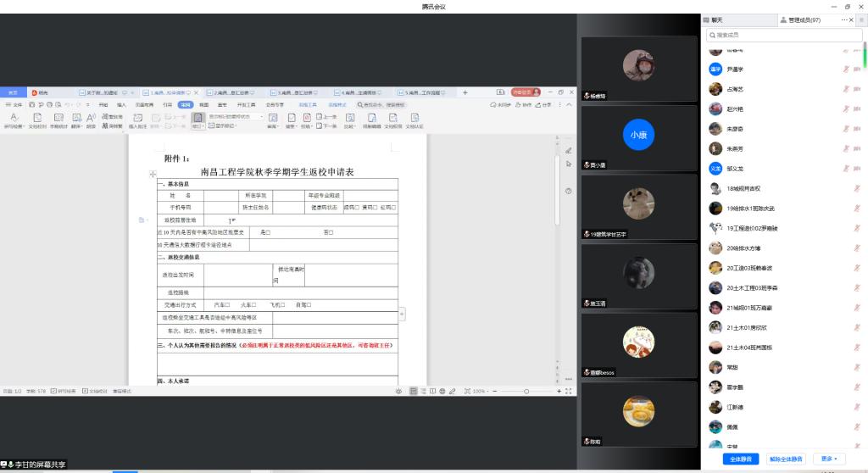868x473 pixels.
Task: Click the eye view icon in status bar
Action: [398, 391]
